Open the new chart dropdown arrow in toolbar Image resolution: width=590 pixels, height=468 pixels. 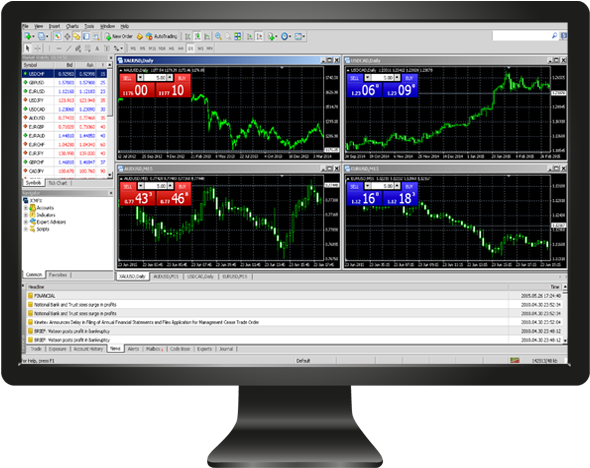tap(33, 36)
